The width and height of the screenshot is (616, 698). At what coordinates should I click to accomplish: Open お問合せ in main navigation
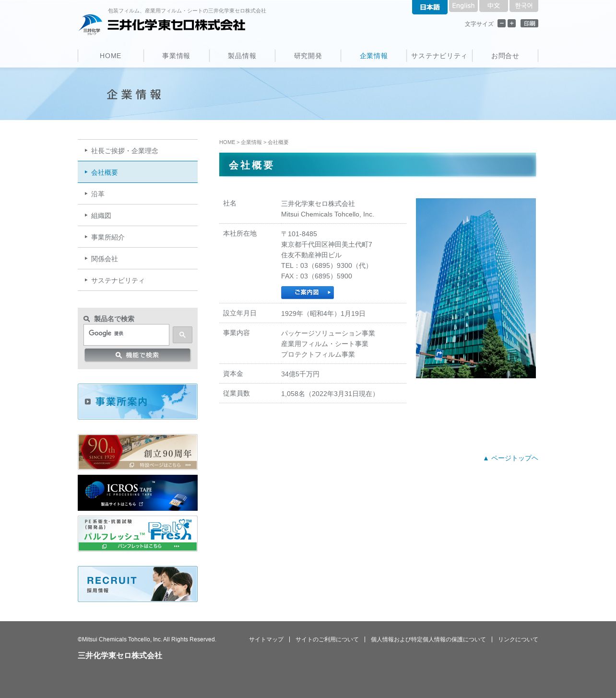[x=505, y=56]
